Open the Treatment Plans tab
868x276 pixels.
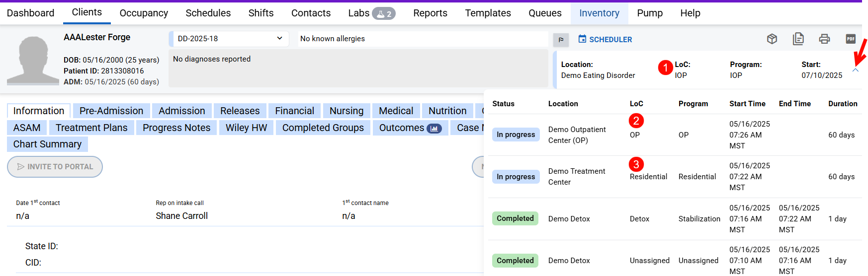(91, 128)
